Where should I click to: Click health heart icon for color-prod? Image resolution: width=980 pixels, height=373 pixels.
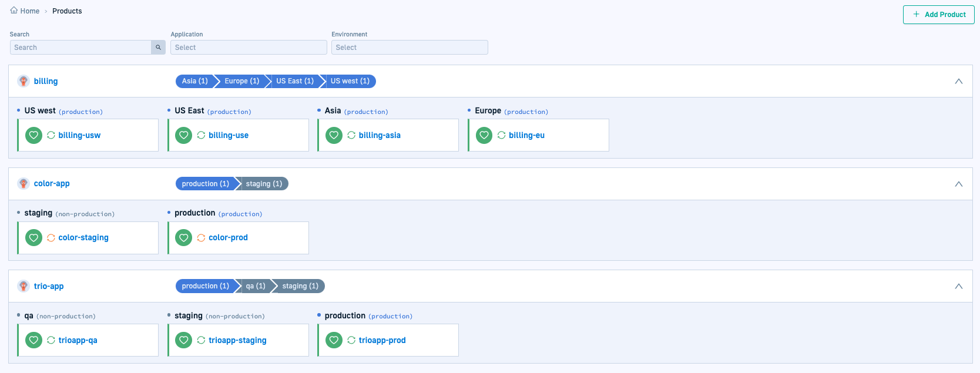[x=184, y=238]
